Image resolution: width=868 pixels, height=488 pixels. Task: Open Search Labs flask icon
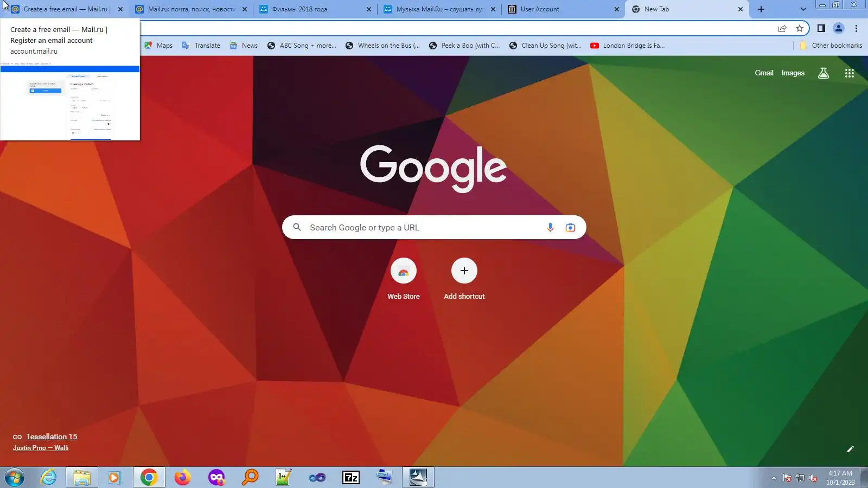coord(824,73)
